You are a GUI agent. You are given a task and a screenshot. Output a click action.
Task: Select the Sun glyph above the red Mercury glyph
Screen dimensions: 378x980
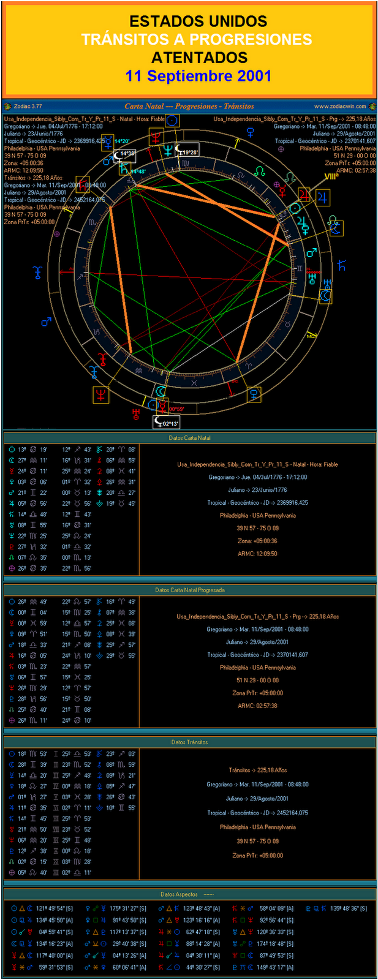[x=173, y=120]
